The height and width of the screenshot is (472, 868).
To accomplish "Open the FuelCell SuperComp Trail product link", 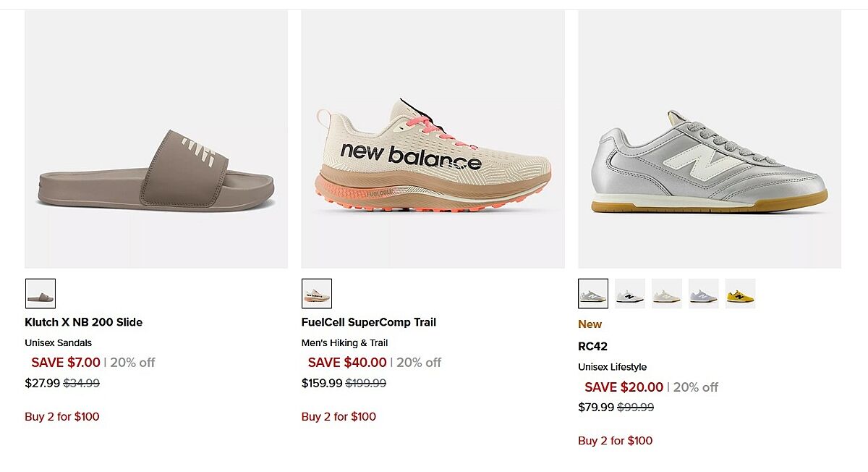I will pyautogui.click(x=369, y=322).
